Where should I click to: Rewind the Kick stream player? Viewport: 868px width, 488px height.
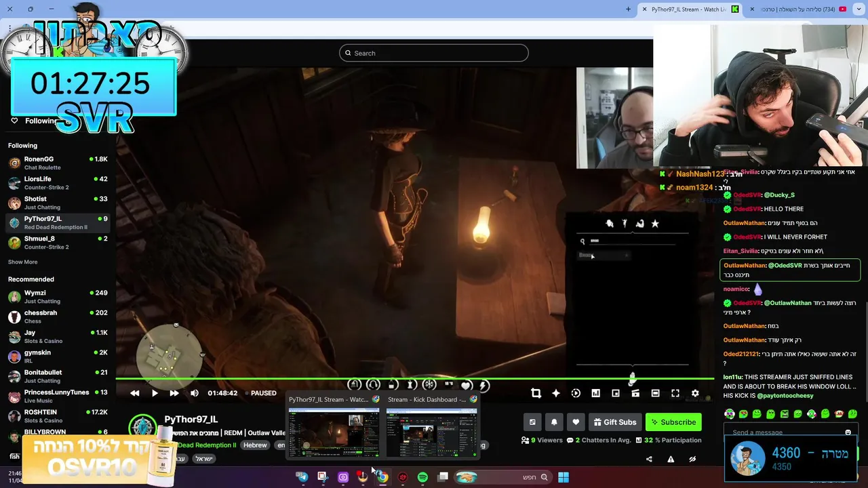(135, 393)
